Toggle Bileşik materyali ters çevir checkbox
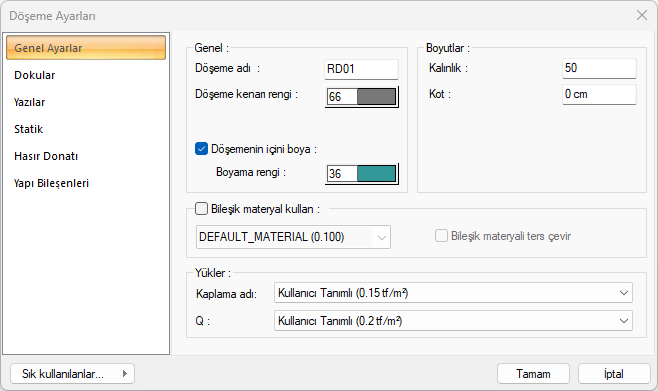 [x=441, y=236]
